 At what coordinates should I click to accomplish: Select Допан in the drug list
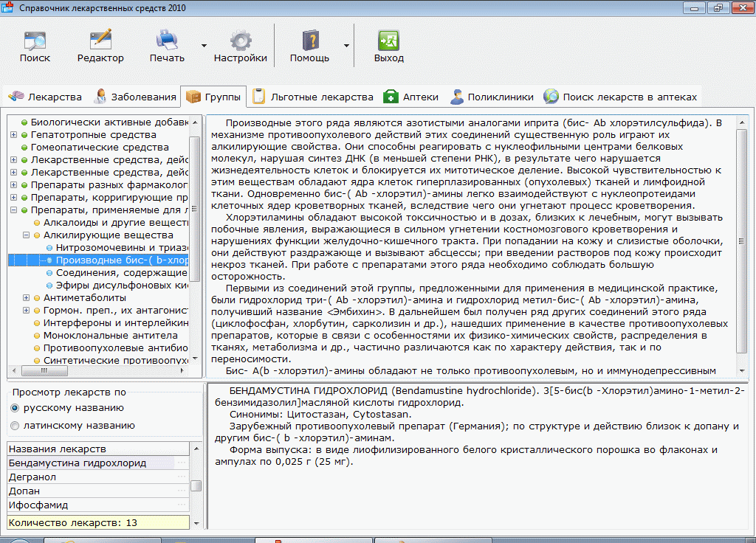98,491
